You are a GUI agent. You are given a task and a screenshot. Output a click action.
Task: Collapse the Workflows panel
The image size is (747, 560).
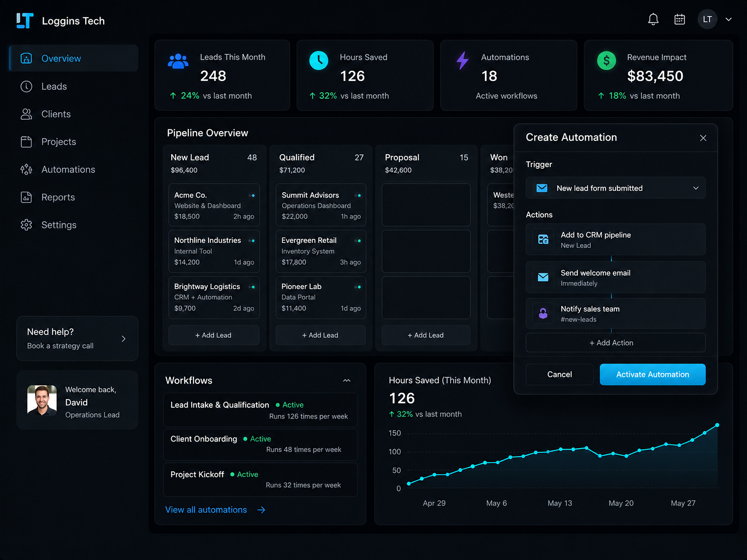[x=347, y=380]
